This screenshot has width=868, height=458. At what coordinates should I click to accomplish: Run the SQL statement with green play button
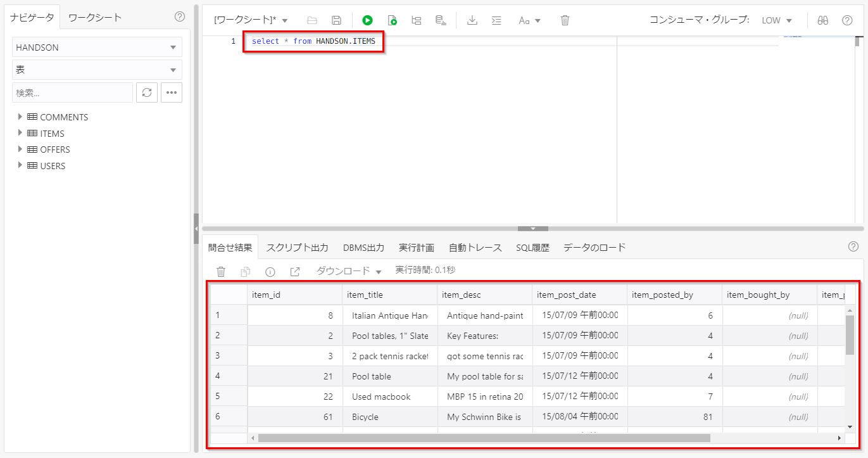click(367, 20)
